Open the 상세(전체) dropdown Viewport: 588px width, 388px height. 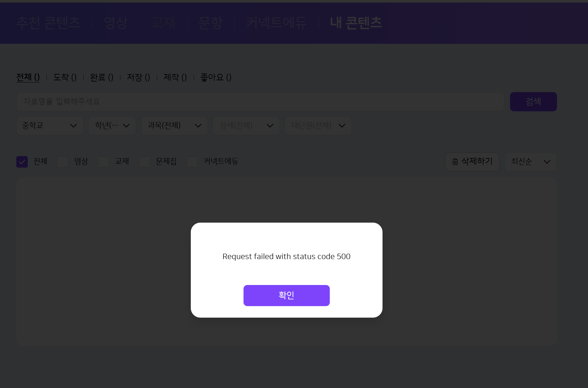click(246, 125)
